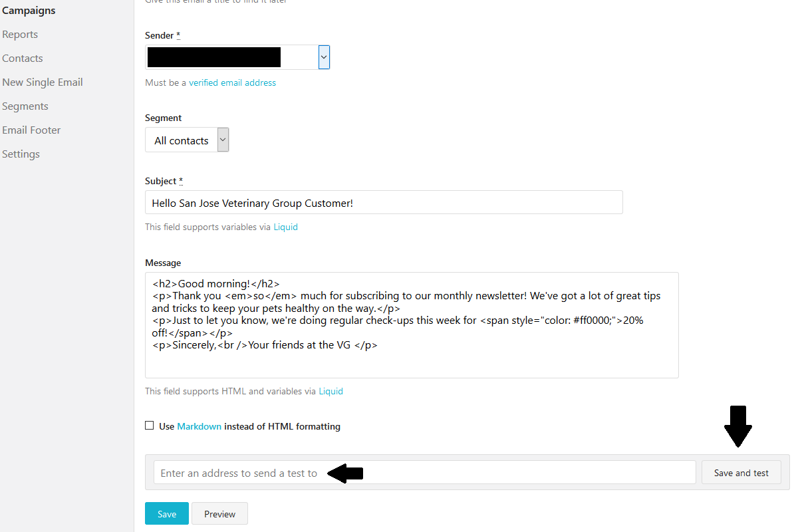Open the Markdown help link
The width and height of the screenshot is (798, 532).
(199, 427)
